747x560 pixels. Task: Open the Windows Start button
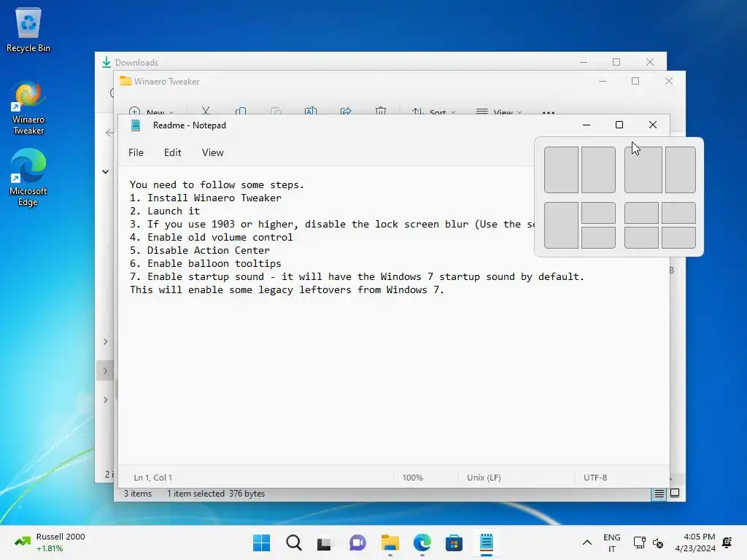[x=262, y=542]
